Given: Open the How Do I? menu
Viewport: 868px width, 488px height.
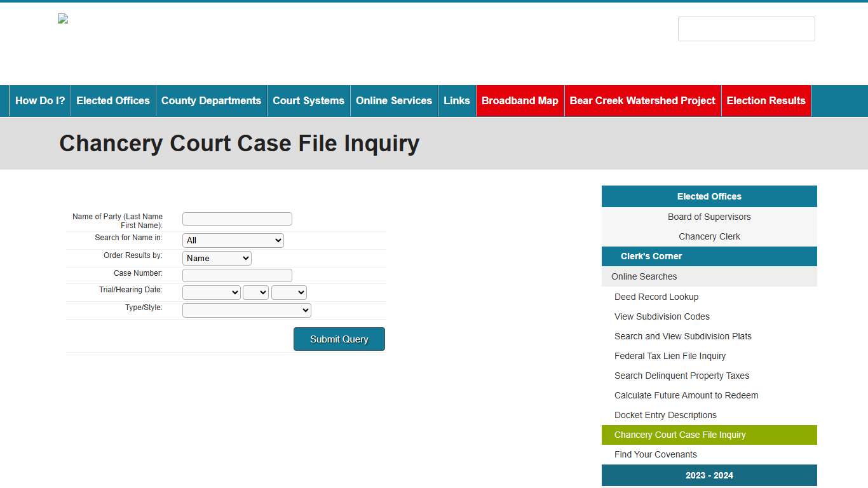Looking at the screenshot, I should [x=39, y=100].
